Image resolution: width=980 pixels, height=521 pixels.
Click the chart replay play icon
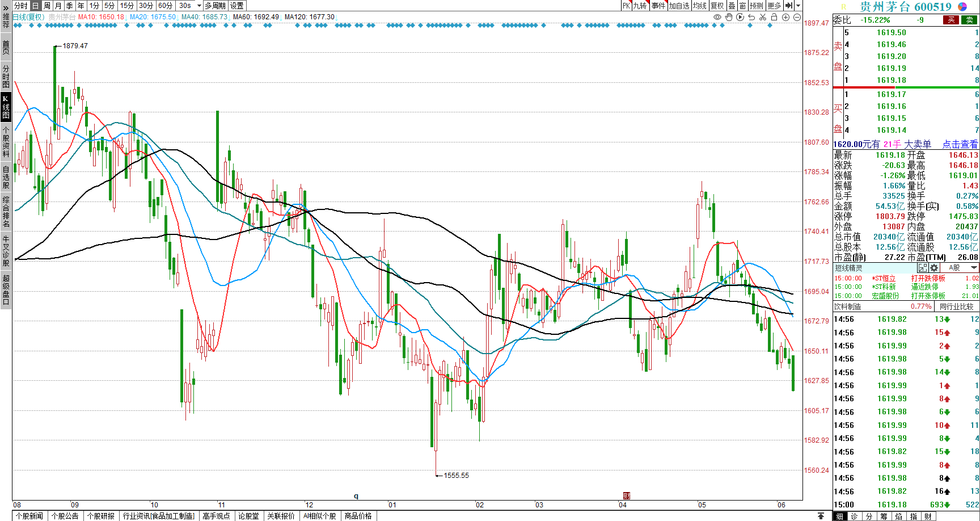pos(740,17)
